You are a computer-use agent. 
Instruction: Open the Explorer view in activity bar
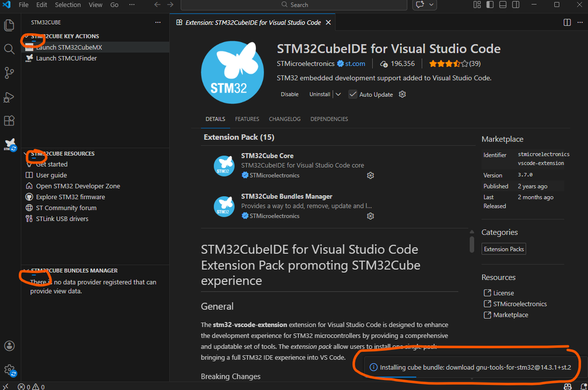[9, 25]
